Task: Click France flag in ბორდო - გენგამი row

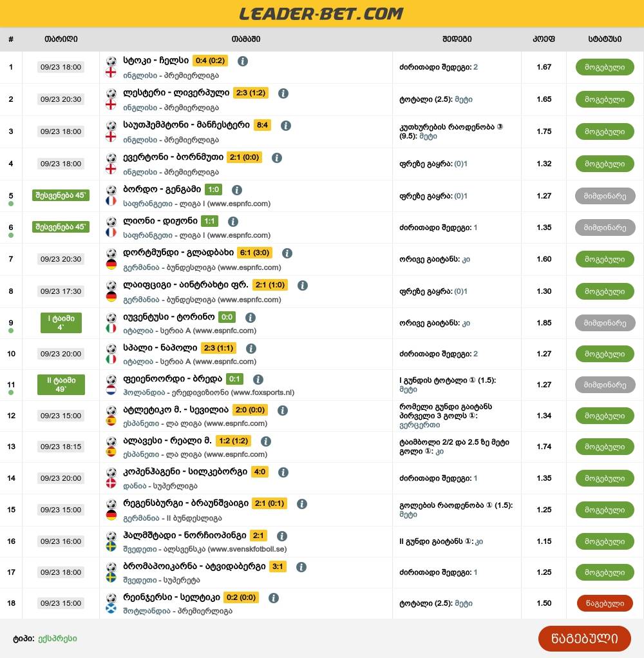Action: (111, 200)
